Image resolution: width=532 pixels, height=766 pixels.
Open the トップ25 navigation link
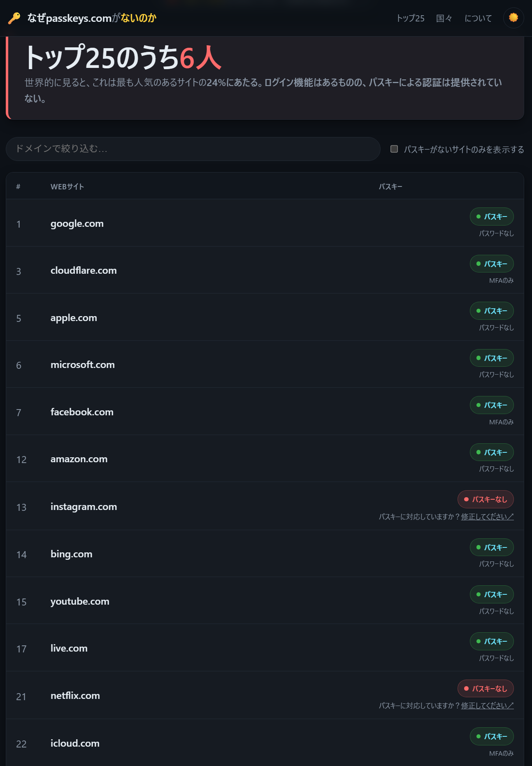point(410,18)
